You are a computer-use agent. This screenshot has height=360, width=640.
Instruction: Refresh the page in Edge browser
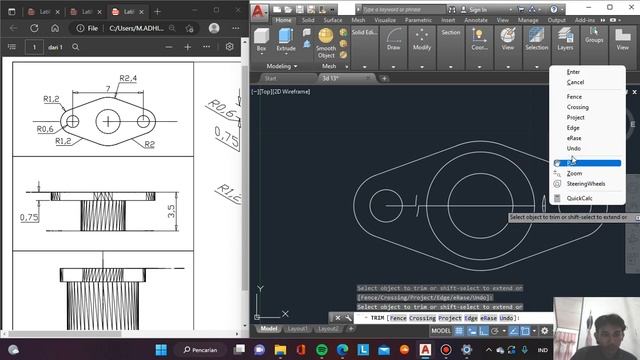[34, 28]
